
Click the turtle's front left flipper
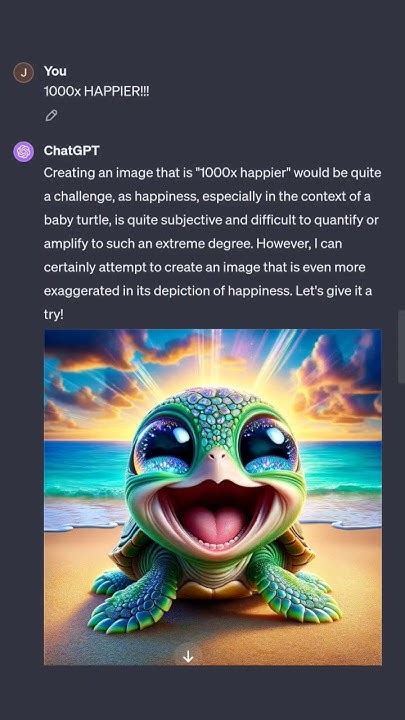coord(129,597)
